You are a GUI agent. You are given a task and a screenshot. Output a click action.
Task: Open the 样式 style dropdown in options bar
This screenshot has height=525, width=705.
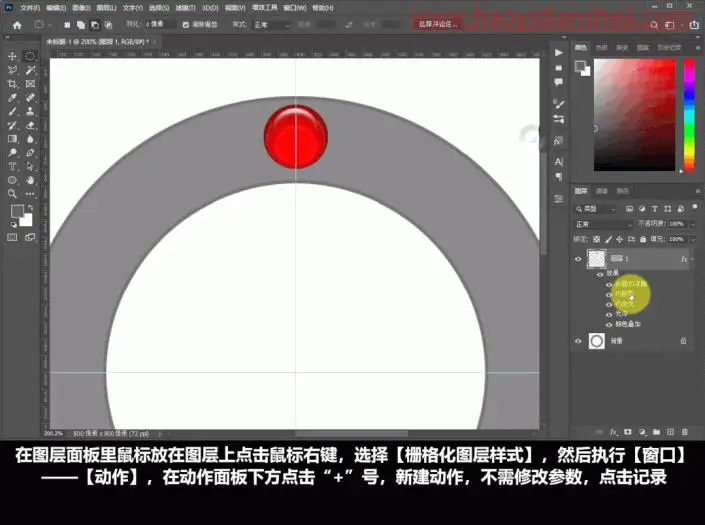[272, 25]
